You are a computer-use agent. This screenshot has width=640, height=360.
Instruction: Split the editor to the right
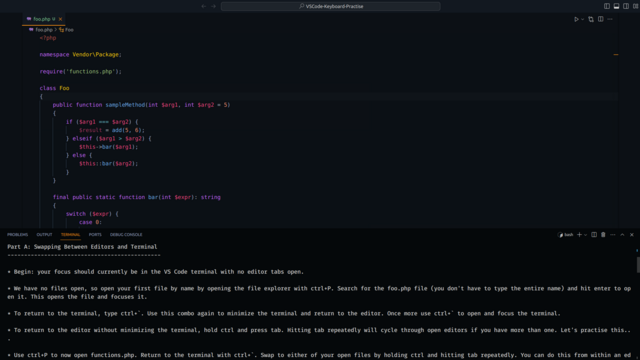pyautogui.click(x=600, y=19)
